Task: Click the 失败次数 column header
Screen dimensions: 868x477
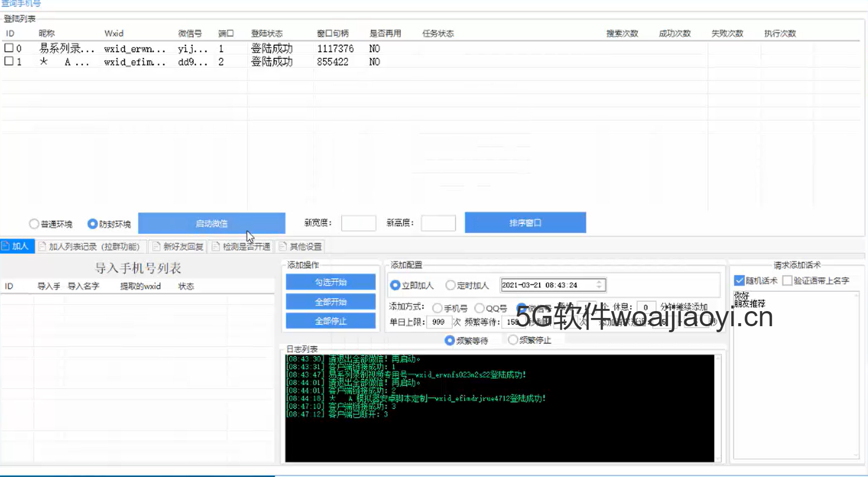Action: pyautogui.click(x=727, y=33)
